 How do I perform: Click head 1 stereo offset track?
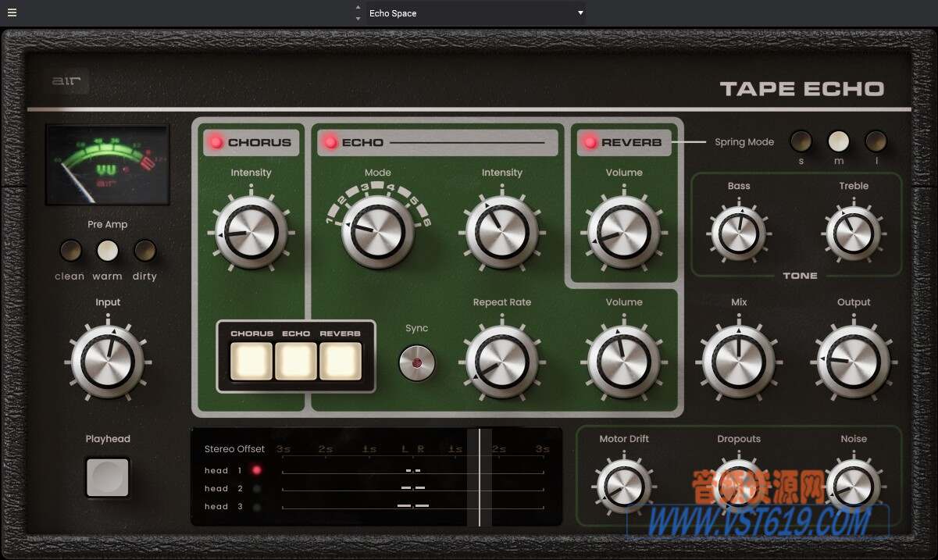(x=413, y=471)
